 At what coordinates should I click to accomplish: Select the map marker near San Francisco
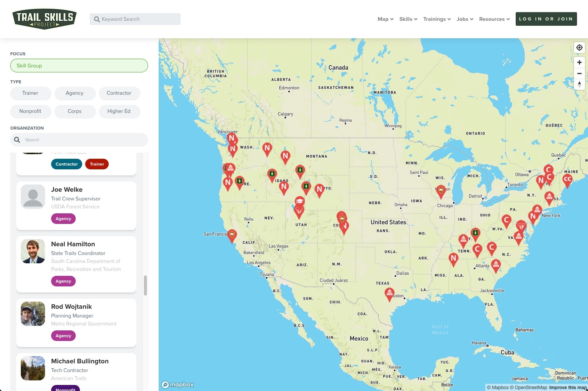pos(232,236)
